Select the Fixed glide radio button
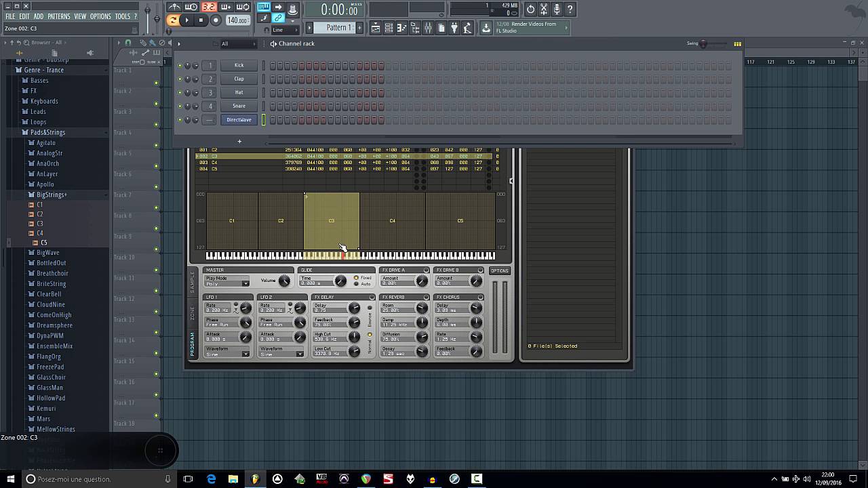This screenshot has height=488, width=868. [357, 278]
